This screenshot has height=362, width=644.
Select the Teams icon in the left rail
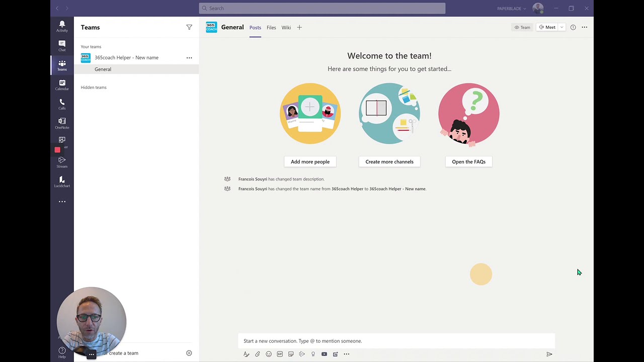point(62,65)
